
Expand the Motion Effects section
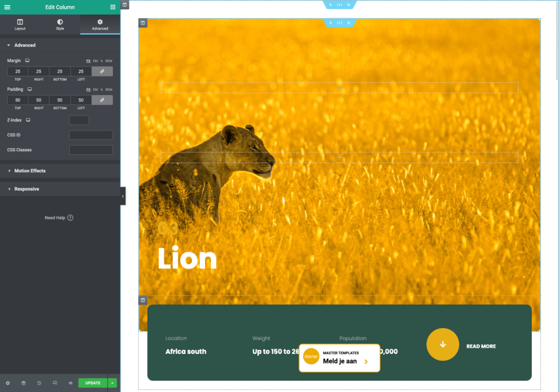(x=30, y=171)
